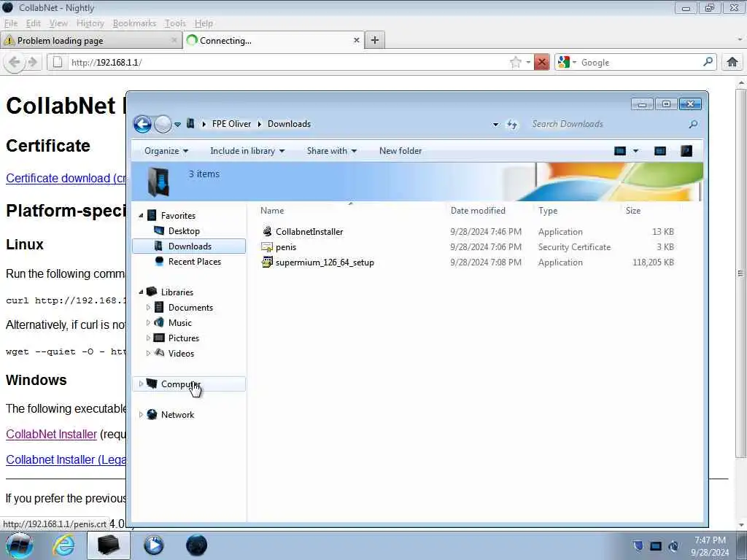This screenshot has height=560, width=747.
Task: Open recent locations arrow beside Explorer forward button
Action: [x=178, y=124]
